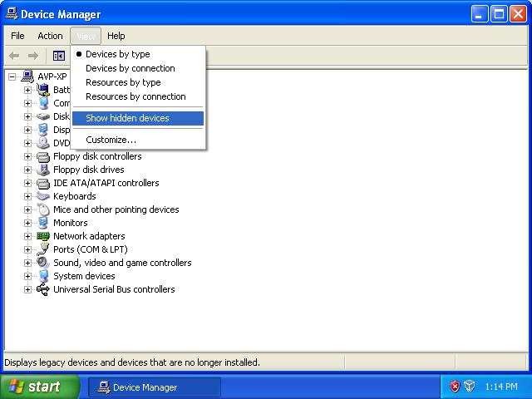Click the AVP-XP computer icon
Image resolution: width=532 pixels, height=399 pixels.
click(27, 76)
